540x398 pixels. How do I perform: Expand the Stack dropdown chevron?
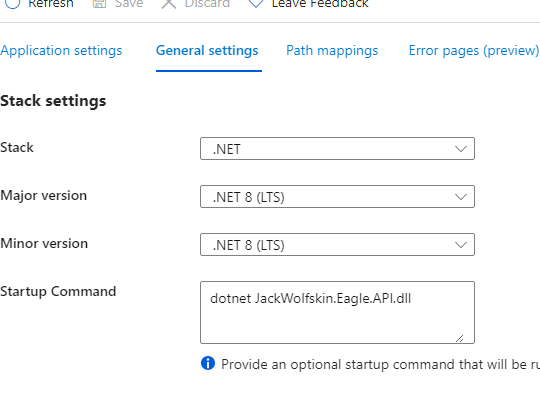click(461, 149)
